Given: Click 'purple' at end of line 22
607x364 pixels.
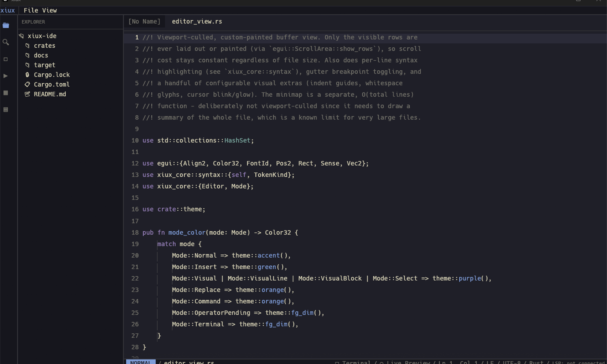Looking at the screenshot, I should tap(470, 278).
